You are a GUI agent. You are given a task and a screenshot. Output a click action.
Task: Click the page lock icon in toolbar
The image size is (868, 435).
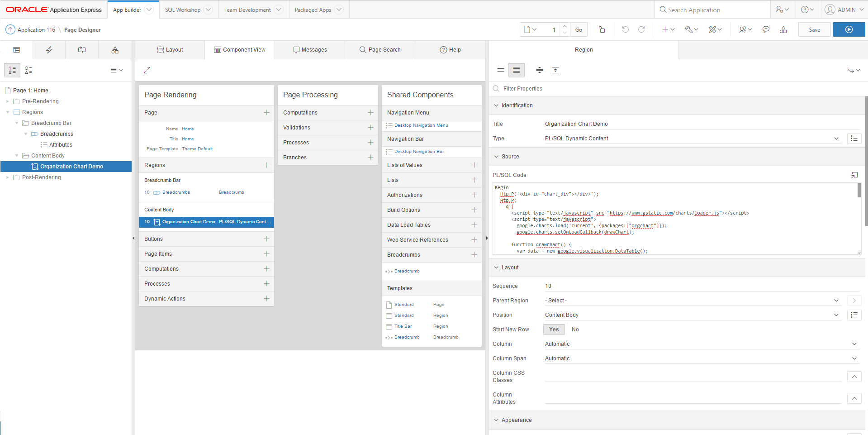tap(602, 29)
